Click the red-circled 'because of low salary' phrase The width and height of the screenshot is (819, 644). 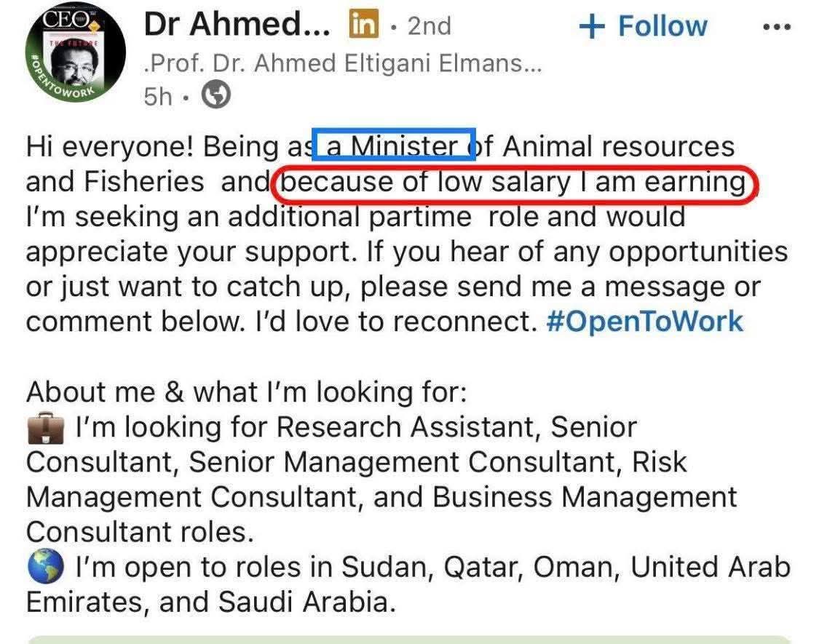coord(514,182)
